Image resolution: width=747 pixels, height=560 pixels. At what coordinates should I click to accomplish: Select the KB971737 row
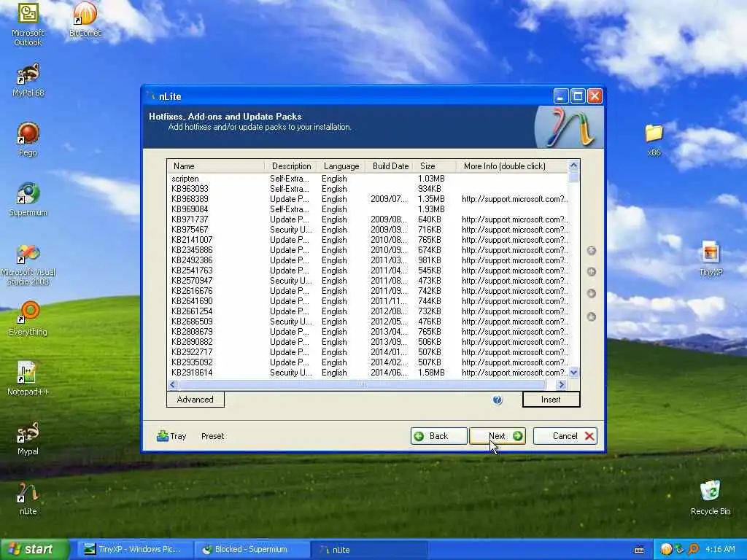(x=368, y=219)
